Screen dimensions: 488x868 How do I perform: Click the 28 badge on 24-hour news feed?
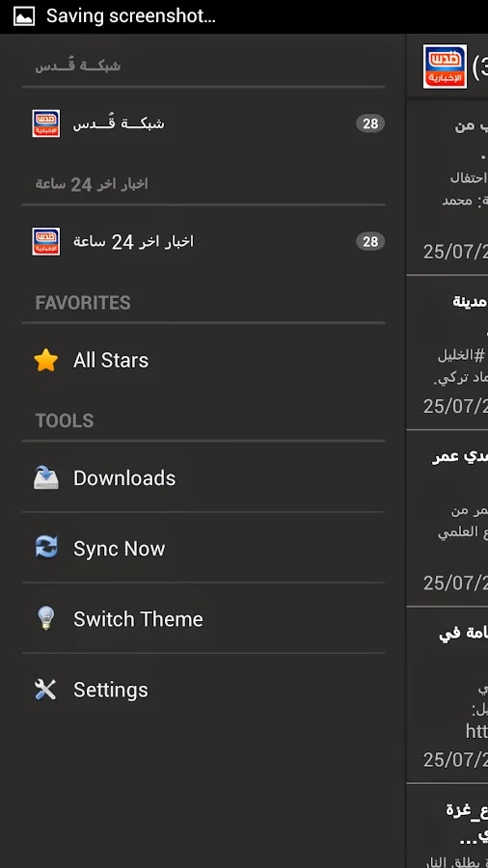point(370,241)
